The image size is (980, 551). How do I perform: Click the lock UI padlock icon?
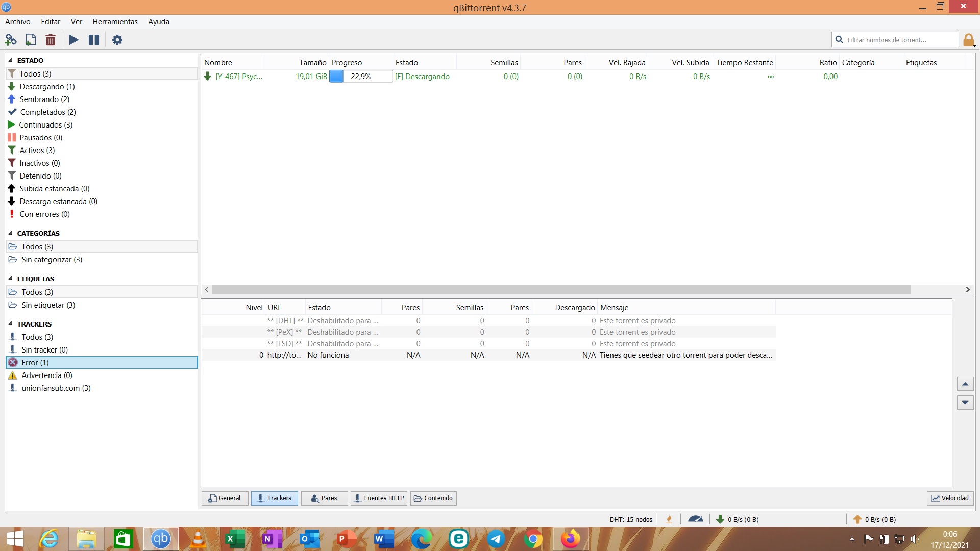[x=969, y=40]
